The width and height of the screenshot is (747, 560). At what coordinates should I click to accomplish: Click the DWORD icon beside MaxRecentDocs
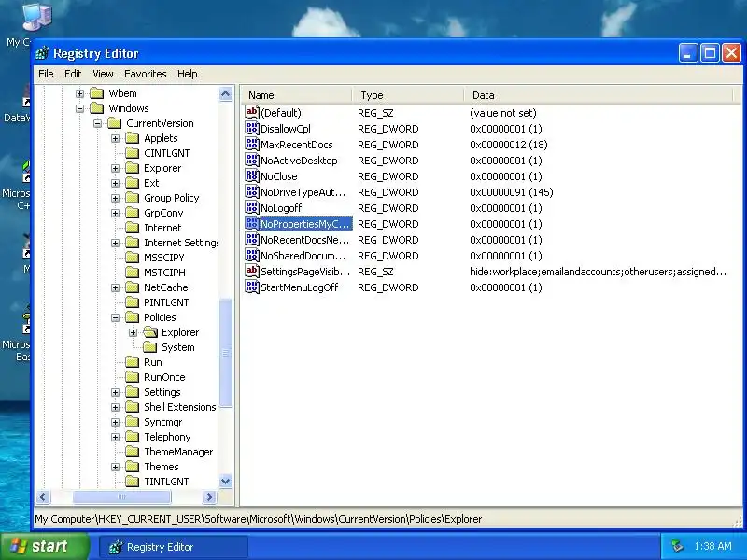tap(251, 145)
